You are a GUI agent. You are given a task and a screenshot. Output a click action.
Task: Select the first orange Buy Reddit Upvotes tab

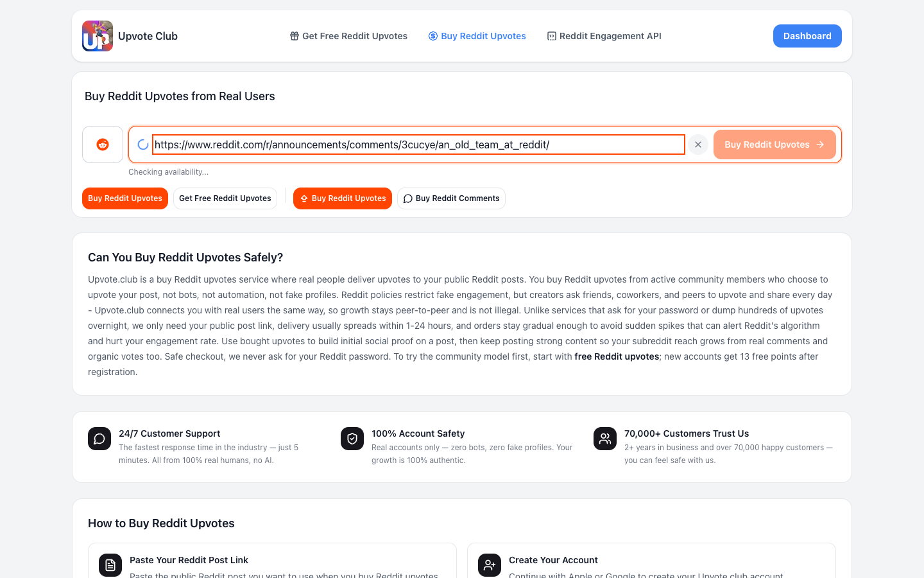pos(125,198)
